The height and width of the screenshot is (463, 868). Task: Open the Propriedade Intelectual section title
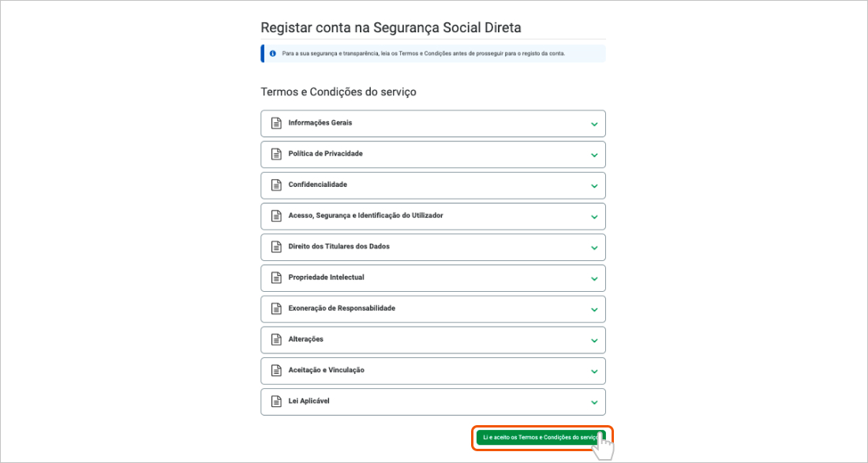(x=326, y=278)
